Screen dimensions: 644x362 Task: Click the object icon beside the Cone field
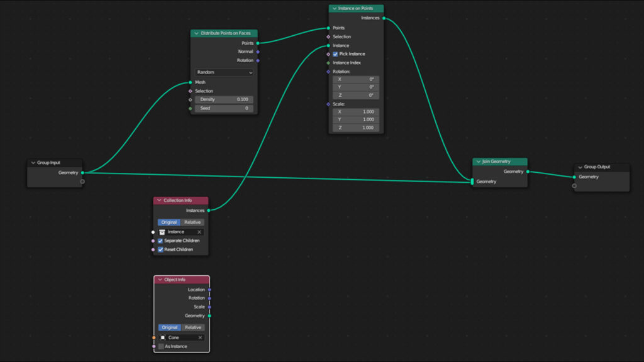[x=164, y=337]
